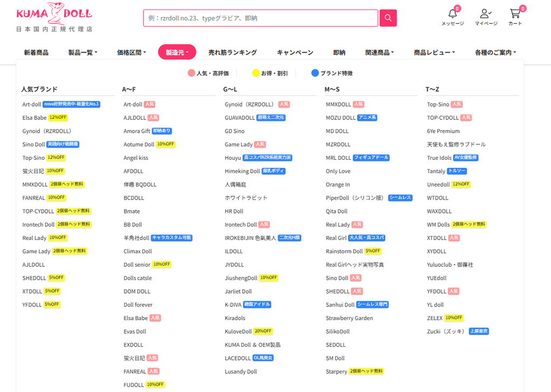Image resolution: width=551 pixels, height=392 pixels.
Task: Open KUMA Doll & OEM製品 link
Action: point(253,345)
